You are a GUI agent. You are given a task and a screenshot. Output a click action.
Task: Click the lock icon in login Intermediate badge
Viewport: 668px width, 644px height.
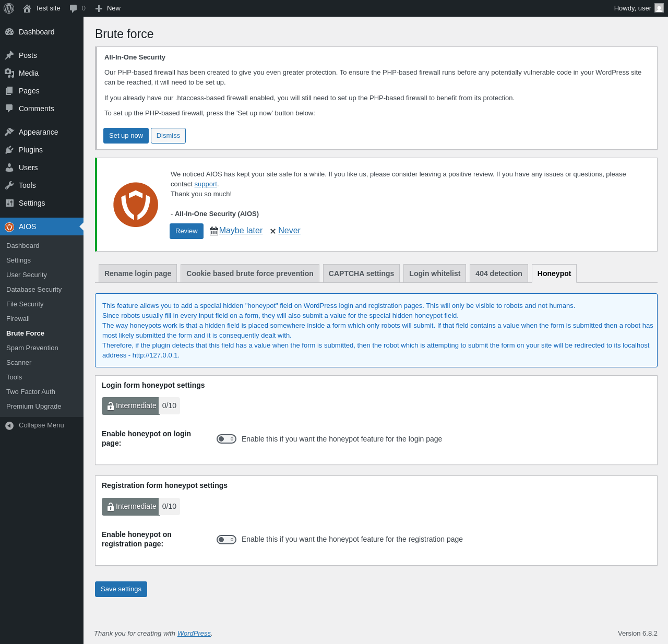pyautogui.click(x=111, y=406)
